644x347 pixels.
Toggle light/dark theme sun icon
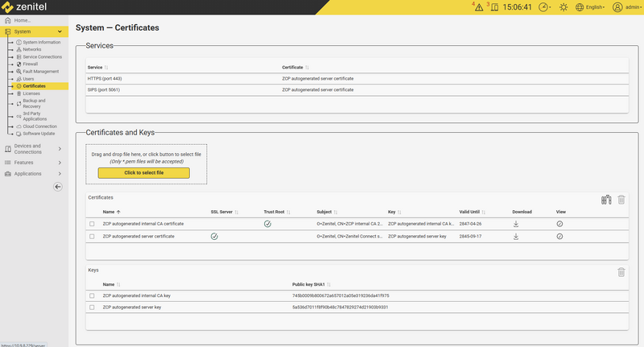pyautogui.click(x=563, y=7)
